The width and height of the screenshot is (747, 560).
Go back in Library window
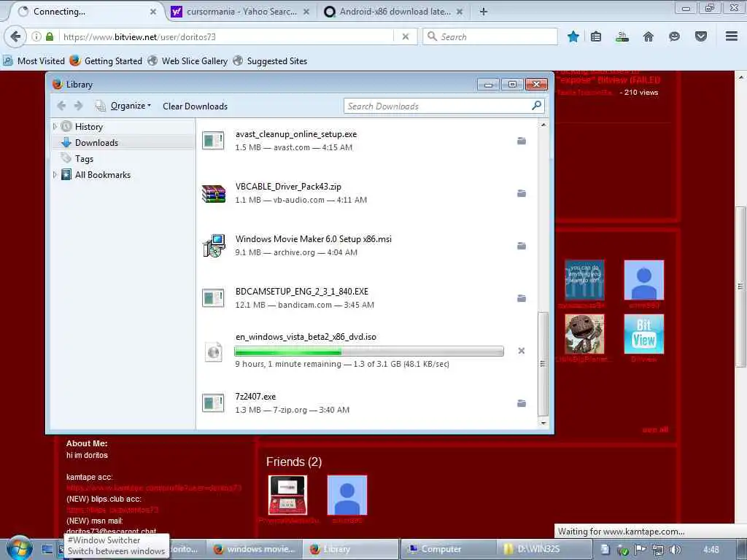[x=61, y=106]
